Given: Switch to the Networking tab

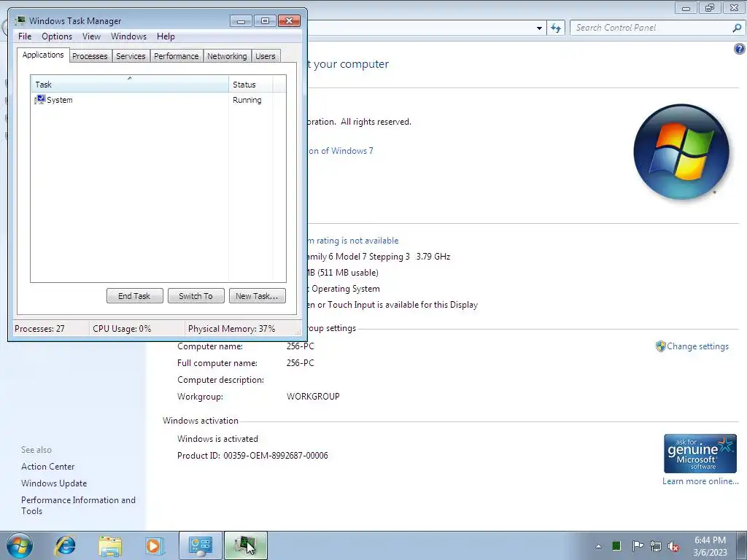Looking at the screenshot, I should coord(227,56).
